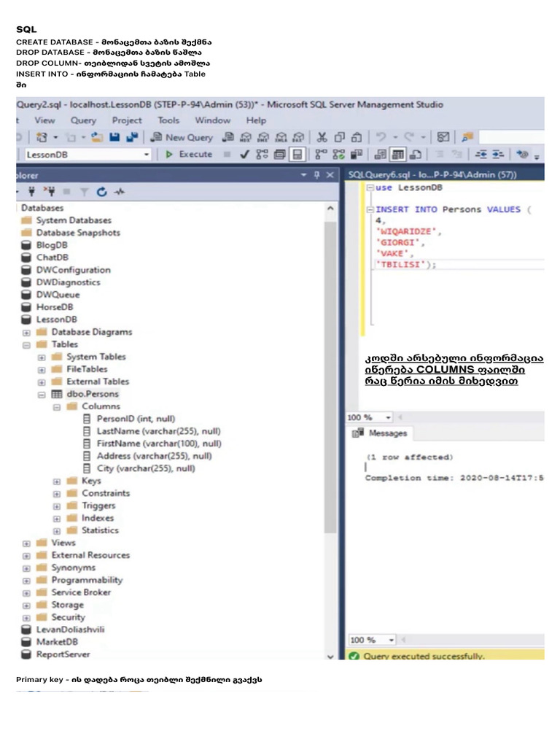The image size is (560, 747).
Task: Open the Window menu
Action: pos(212,120)
